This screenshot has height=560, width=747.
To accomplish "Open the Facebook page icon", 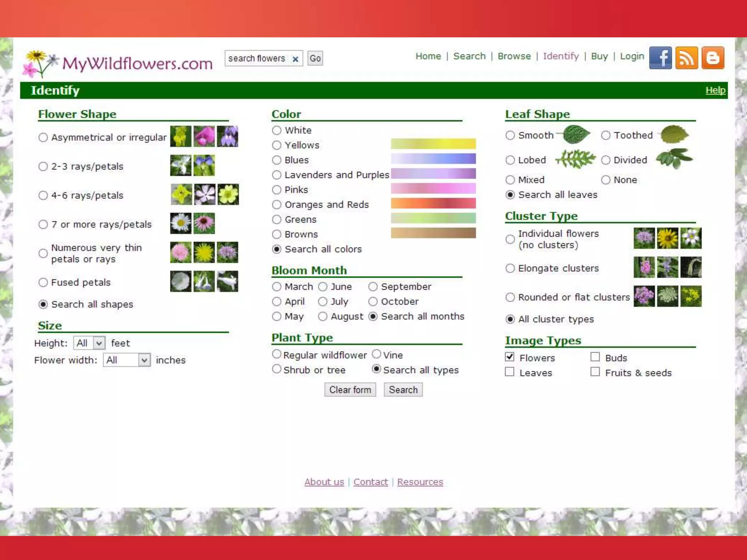I will point(660,58).
